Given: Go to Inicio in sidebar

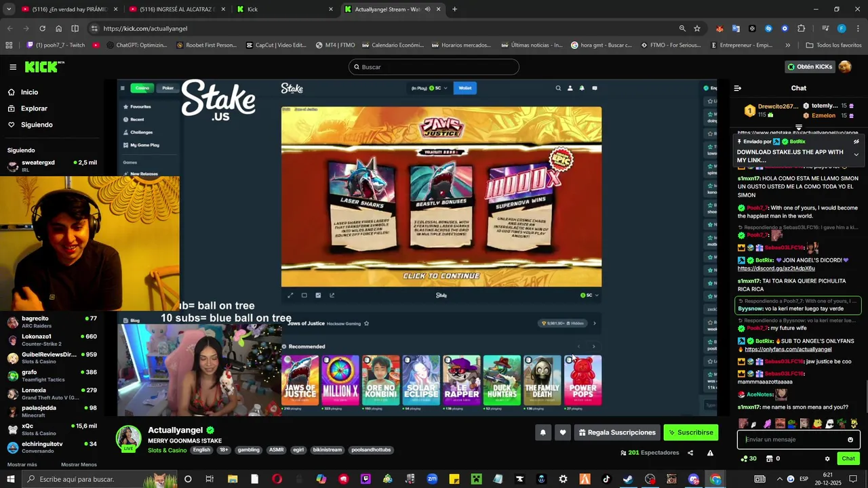Looking at the screenshot, I should pos(29,92).
